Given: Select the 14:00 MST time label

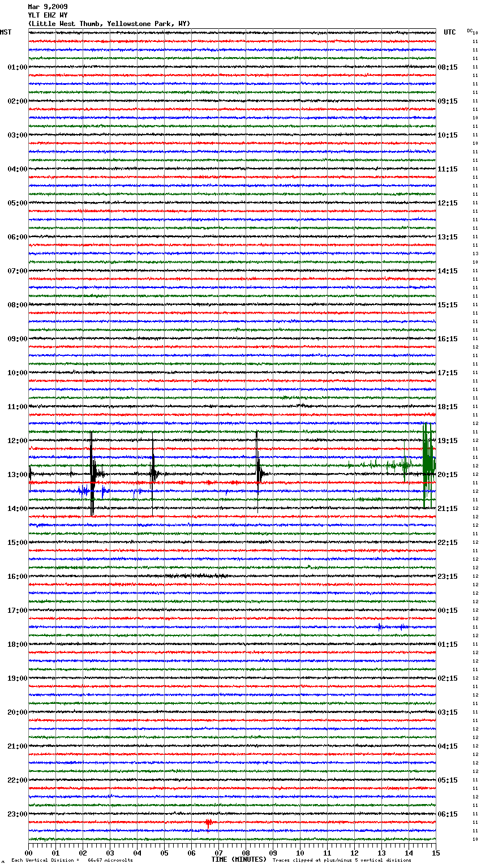Looking at the screenshot, I should 18,509.
